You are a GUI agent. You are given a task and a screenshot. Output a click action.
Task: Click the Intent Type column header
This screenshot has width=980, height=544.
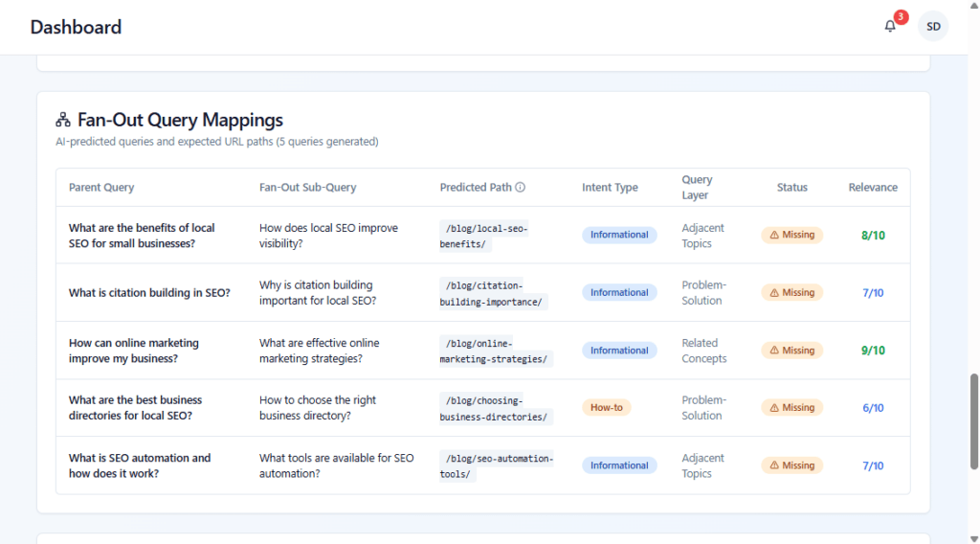point(610,188)
